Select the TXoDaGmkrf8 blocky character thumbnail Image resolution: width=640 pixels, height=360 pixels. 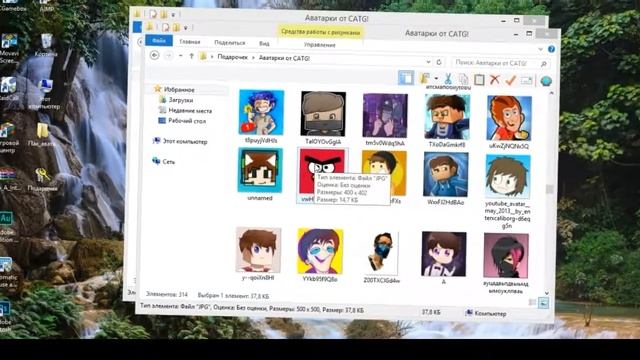click(447, 117)
